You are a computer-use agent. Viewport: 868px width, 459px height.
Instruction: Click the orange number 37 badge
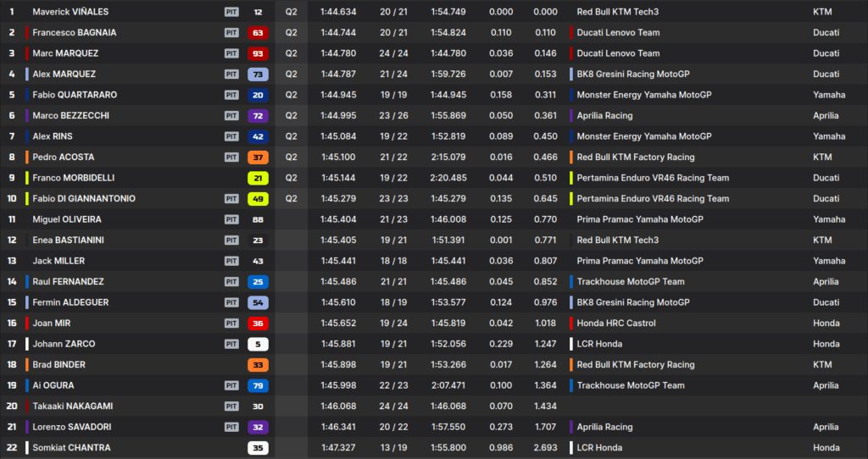coord(258,157)
